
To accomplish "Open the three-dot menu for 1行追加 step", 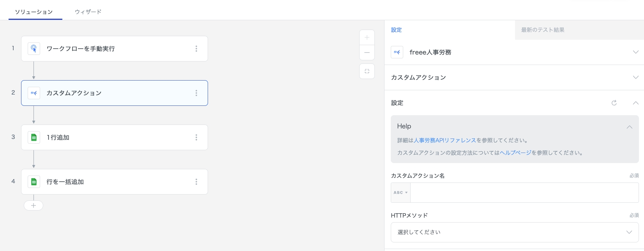I will point(196,137).
